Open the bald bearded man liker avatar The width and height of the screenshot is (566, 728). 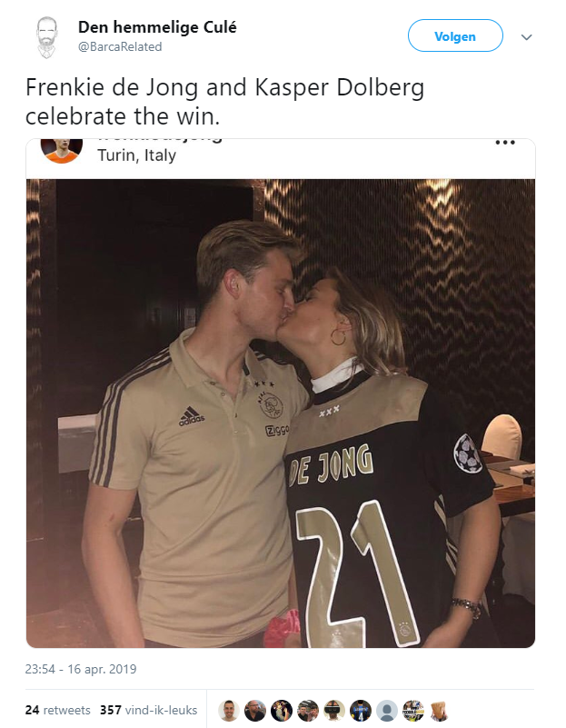tap(254, 711)
